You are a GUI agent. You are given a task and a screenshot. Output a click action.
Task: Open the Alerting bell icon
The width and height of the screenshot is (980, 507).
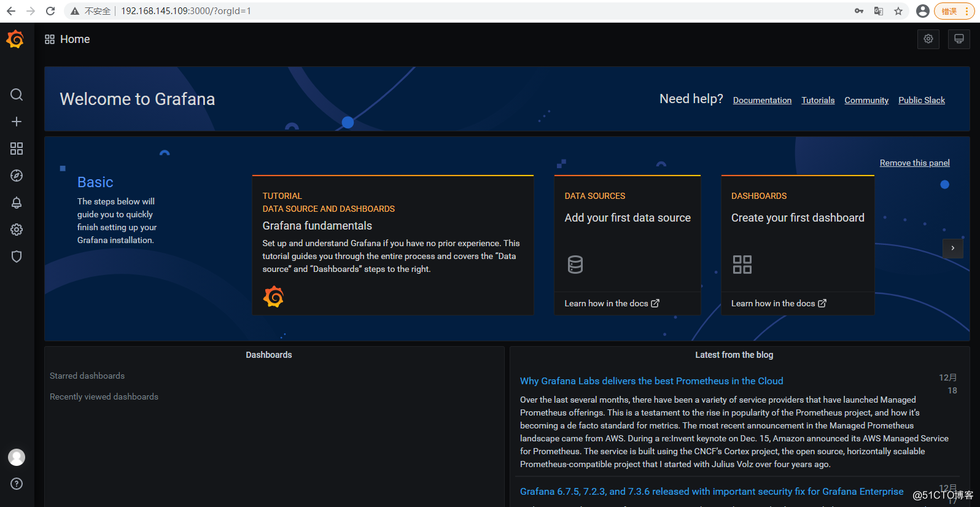coord(17,203)
